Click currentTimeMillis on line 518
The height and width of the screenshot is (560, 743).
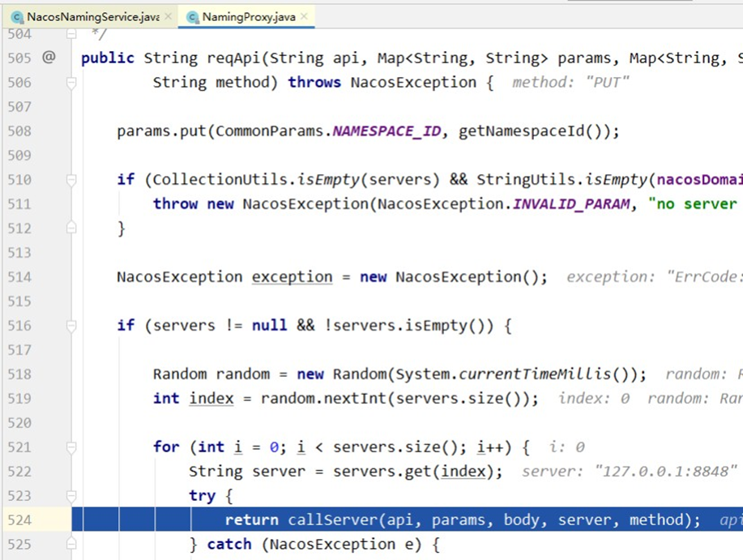click(x=535, y=374)
